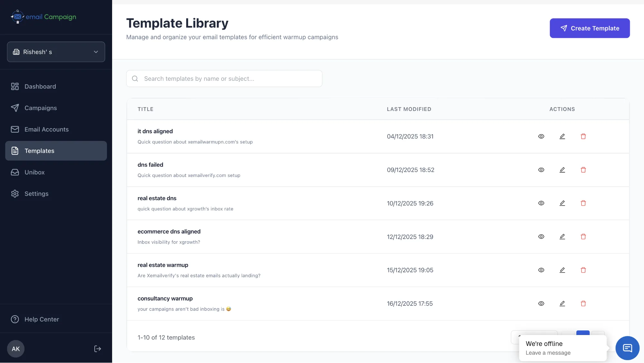This screenshot has height=363, width=644.
Task: Edit the 'real estate dns' template
Action: click(562, 203)
